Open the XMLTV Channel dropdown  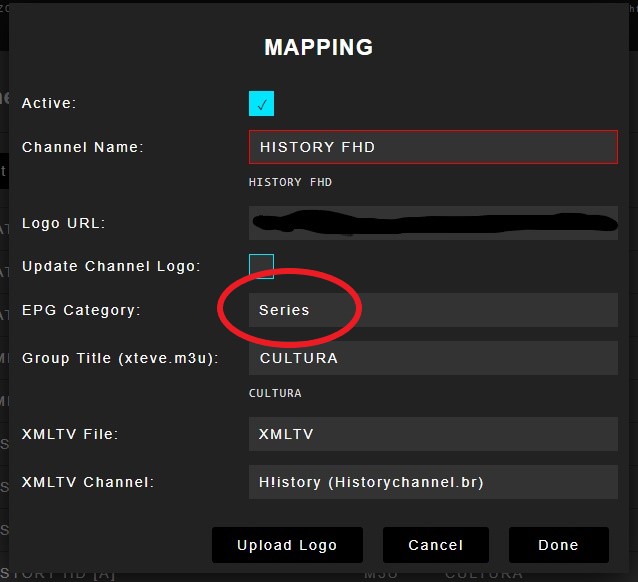coord(433,482)
